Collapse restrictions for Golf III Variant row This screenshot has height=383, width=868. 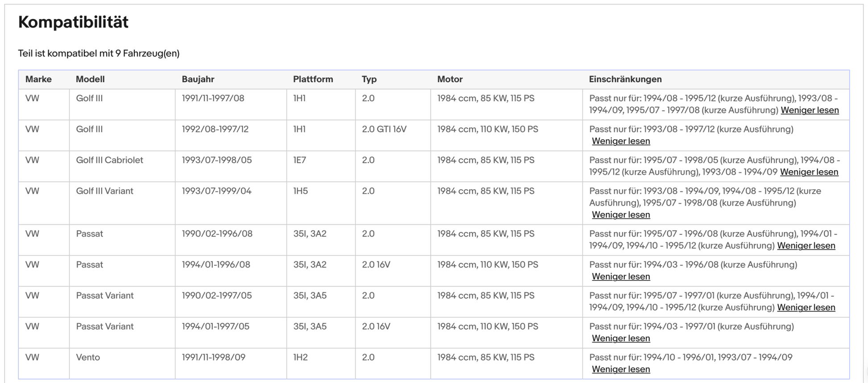pyautogui.click(x=620, y=214)
